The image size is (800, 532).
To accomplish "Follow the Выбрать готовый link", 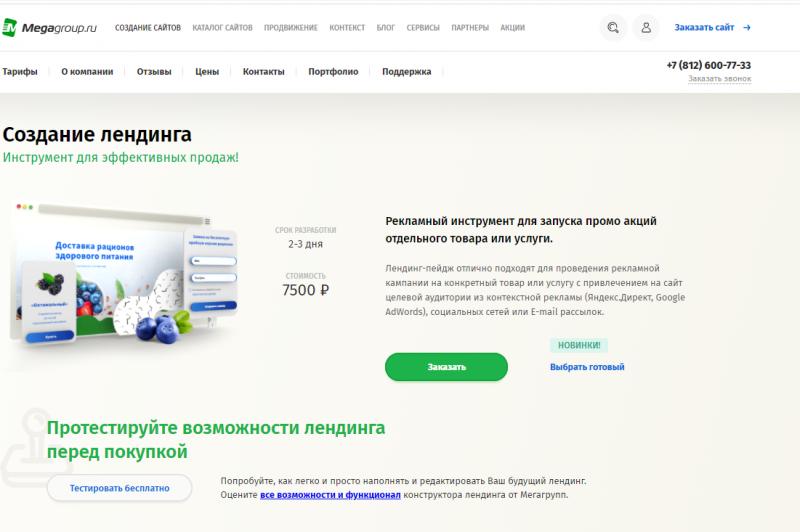I will (587, 367).
